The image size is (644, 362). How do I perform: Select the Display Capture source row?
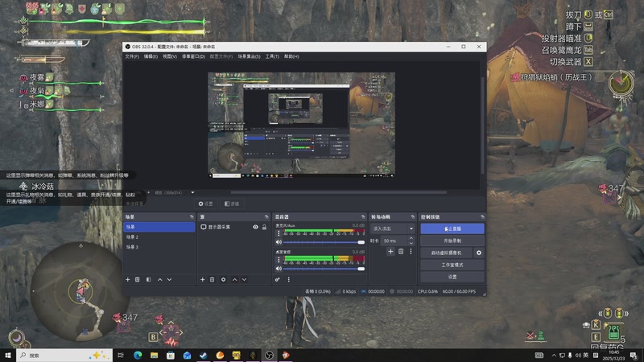pos(233,227)
